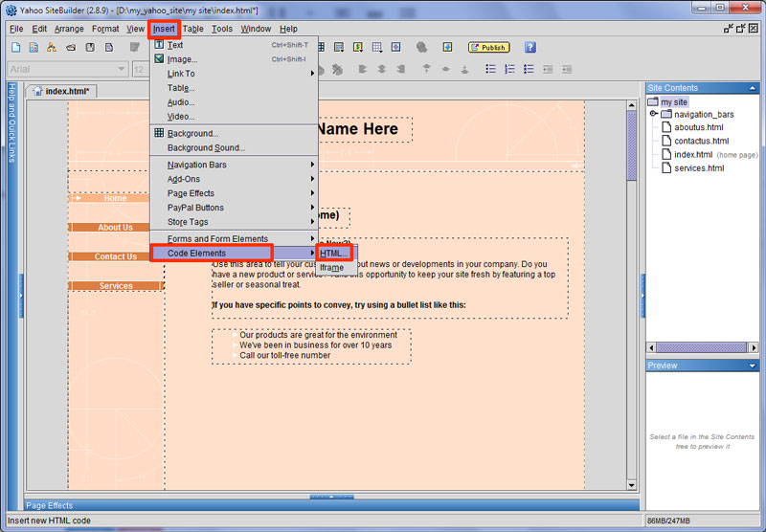Screen dimensions: 766x532
Task: Open the Arrange menu
Action: (69, 29)
